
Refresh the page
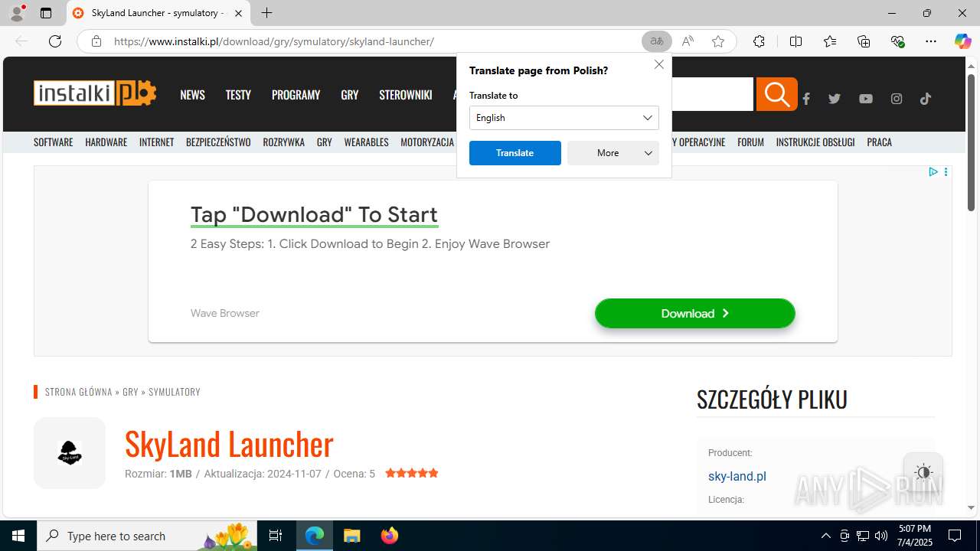[x=55, y=41]
